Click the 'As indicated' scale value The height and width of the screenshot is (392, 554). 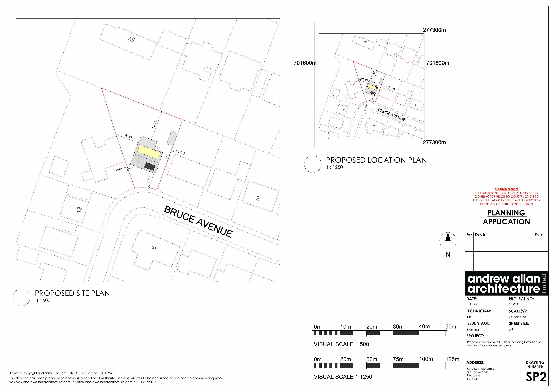pyautogui.click(x=517, y=317)
